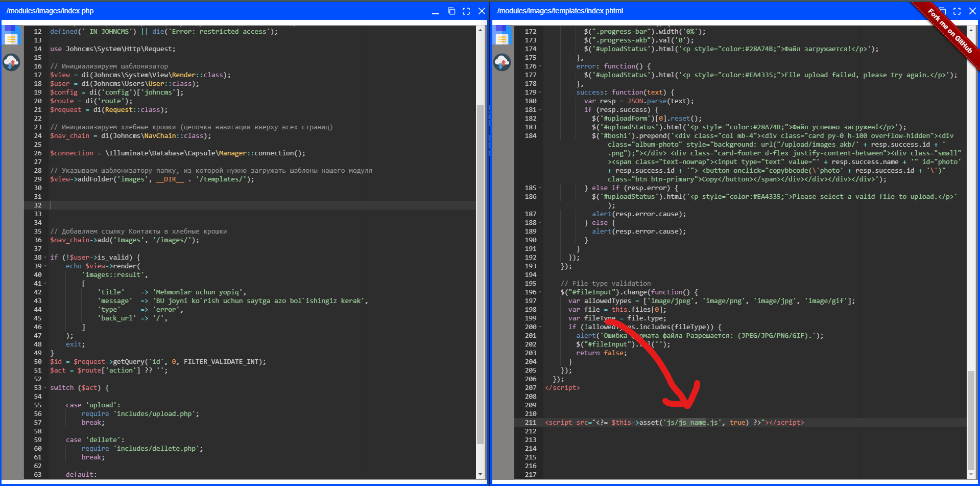Close the index.phtml editor window
This screenshot has height=486, width=980.
point(972,11)
